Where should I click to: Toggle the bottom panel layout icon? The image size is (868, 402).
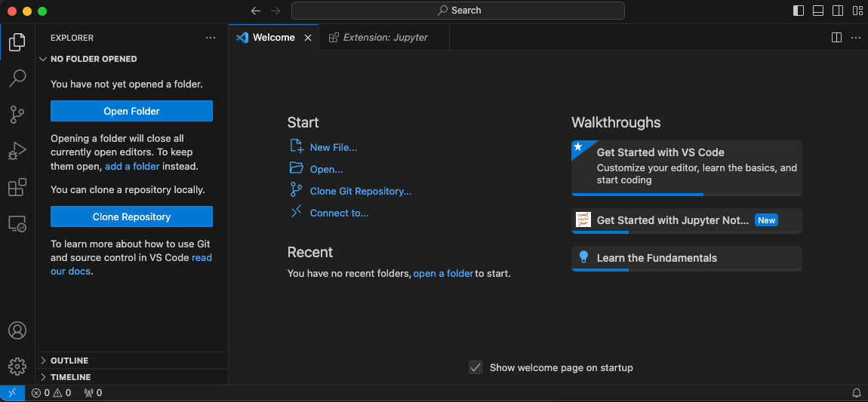(818, 11)
